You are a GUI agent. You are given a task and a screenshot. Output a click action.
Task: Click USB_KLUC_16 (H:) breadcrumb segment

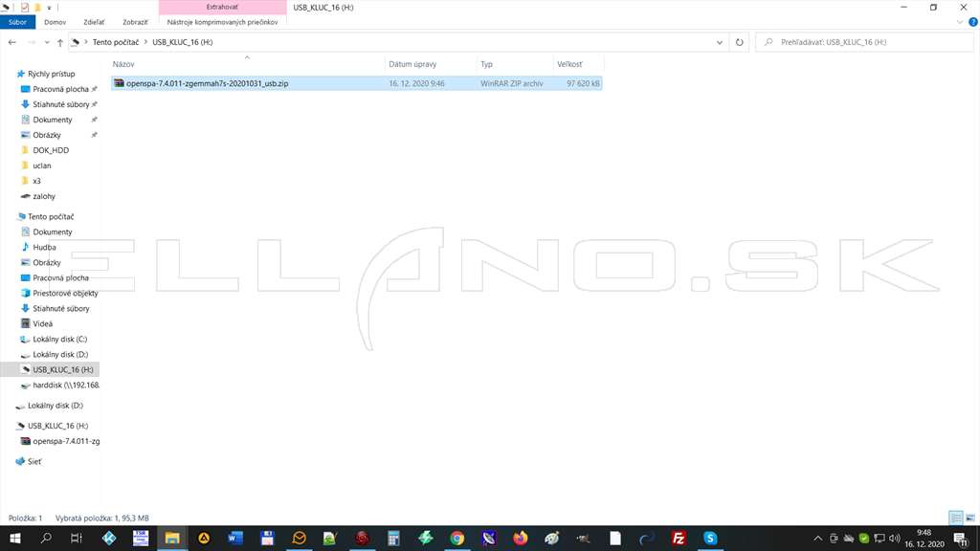(183, 42)
